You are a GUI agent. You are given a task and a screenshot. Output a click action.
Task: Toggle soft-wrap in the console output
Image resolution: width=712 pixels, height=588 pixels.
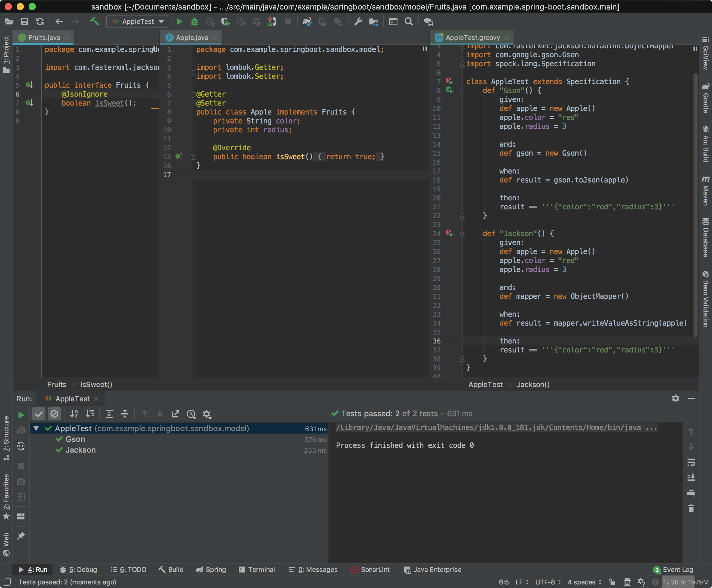(691, 462)
